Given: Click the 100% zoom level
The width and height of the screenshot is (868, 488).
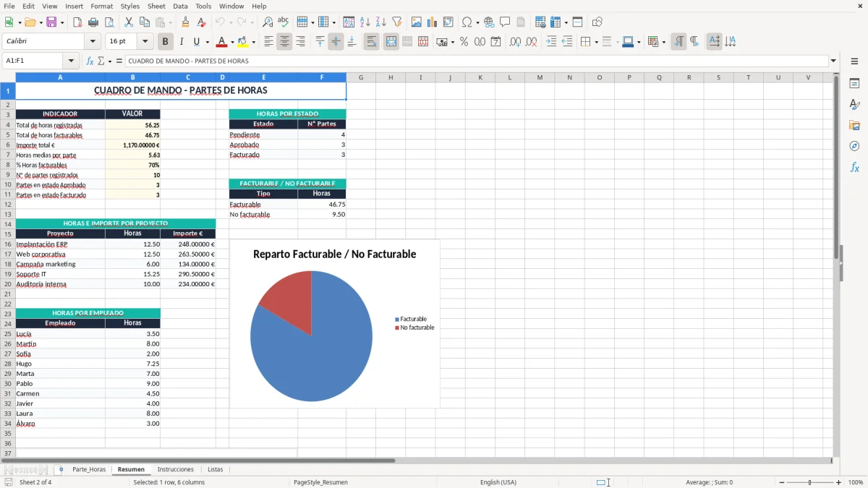Looking at the screenshot, I should click(855, 482).
